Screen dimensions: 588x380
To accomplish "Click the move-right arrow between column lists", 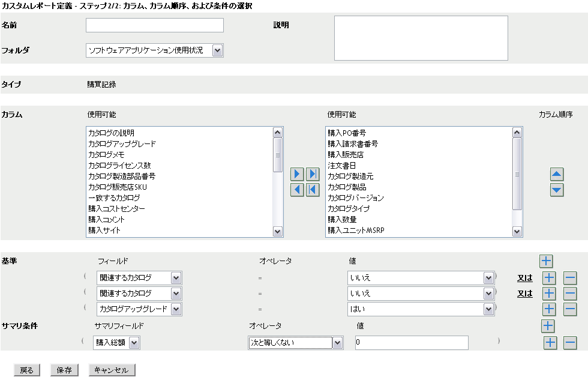I will [x=297, y=174].
